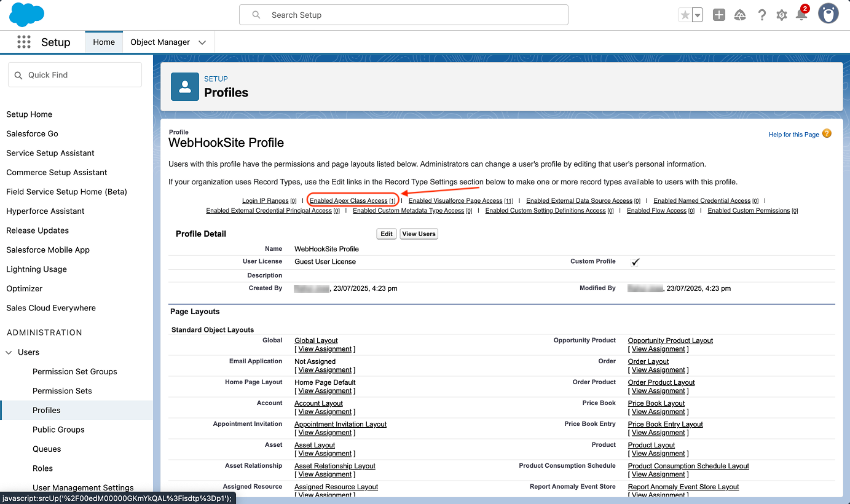Switch to the Home tab
The width and height of the screenshot is (850, 504).
click(104, 42)
